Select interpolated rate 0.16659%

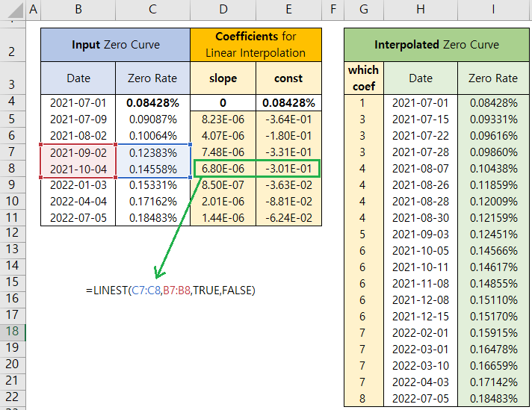494,366
